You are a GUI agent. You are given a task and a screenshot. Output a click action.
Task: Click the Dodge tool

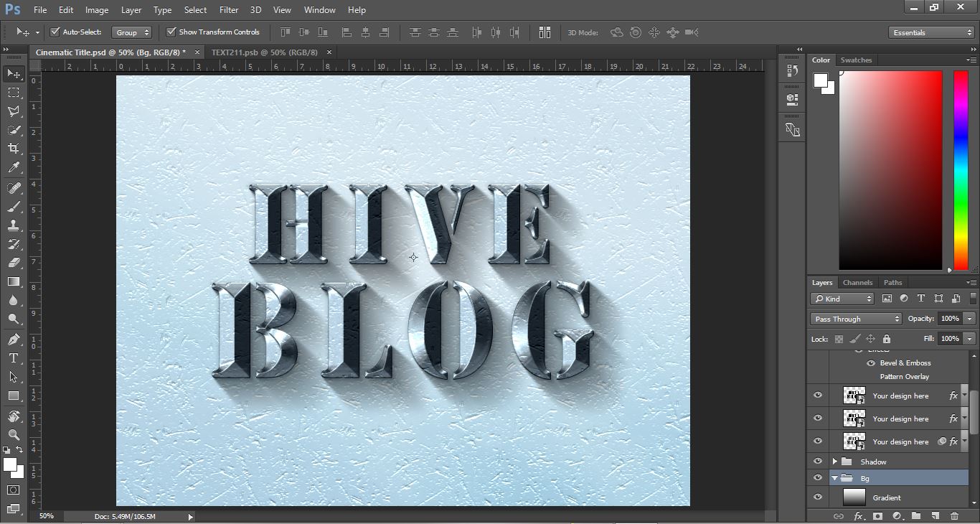point(14,319)
